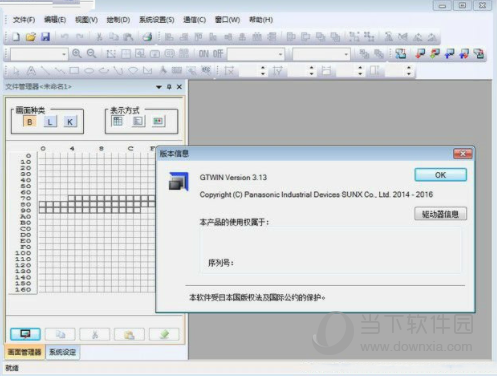Select screen type B in 画面种类
This screenshot has height=376, width=497.
click(x=29, y=122)
